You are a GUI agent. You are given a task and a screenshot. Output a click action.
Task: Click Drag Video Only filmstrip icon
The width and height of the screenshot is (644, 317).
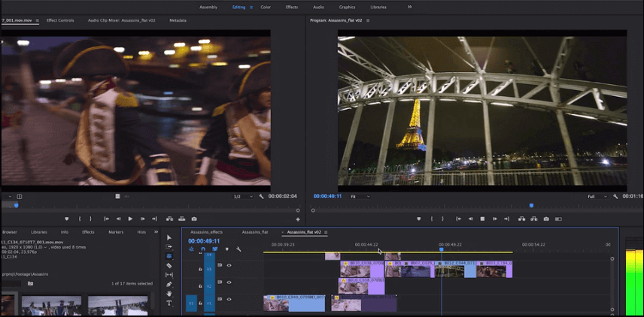pyautogui.click(x=117, y=196)
